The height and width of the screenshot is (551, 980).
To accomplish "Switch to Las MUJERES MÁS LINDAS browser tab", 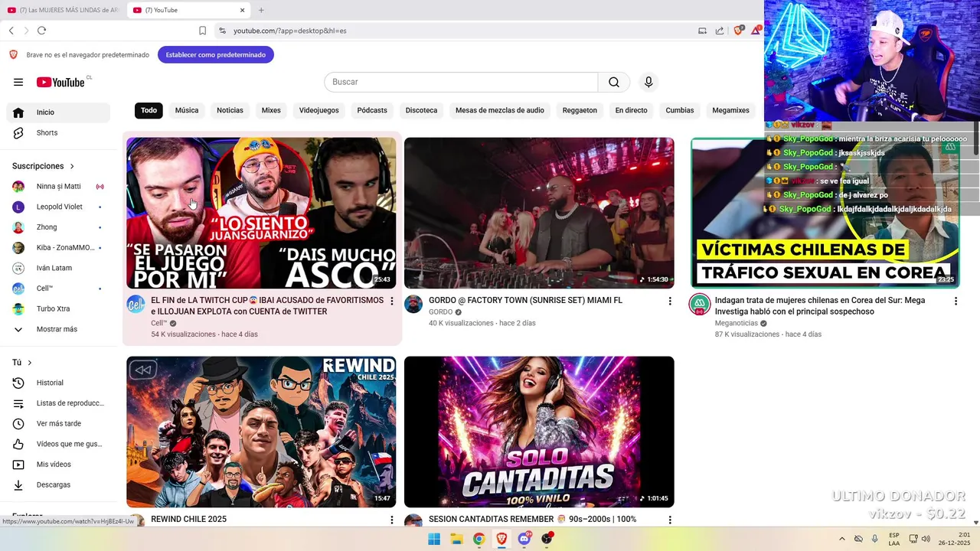I will [63, 10].
